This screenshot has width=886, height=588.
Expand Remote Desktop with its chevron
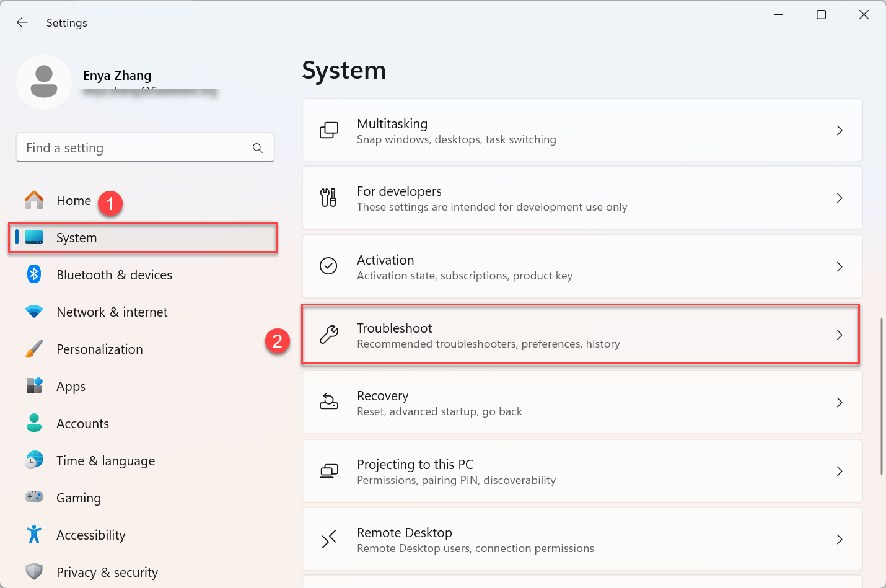point(840,540)
